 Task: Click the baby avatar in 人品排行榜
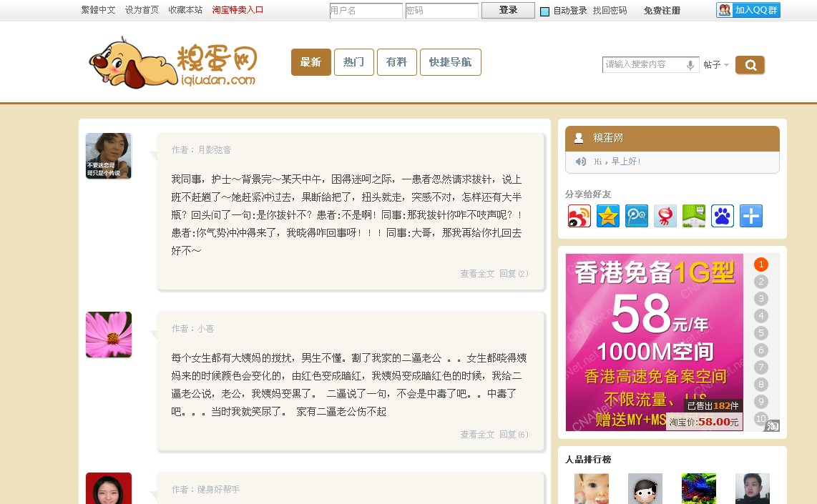[x=592, y=489]
